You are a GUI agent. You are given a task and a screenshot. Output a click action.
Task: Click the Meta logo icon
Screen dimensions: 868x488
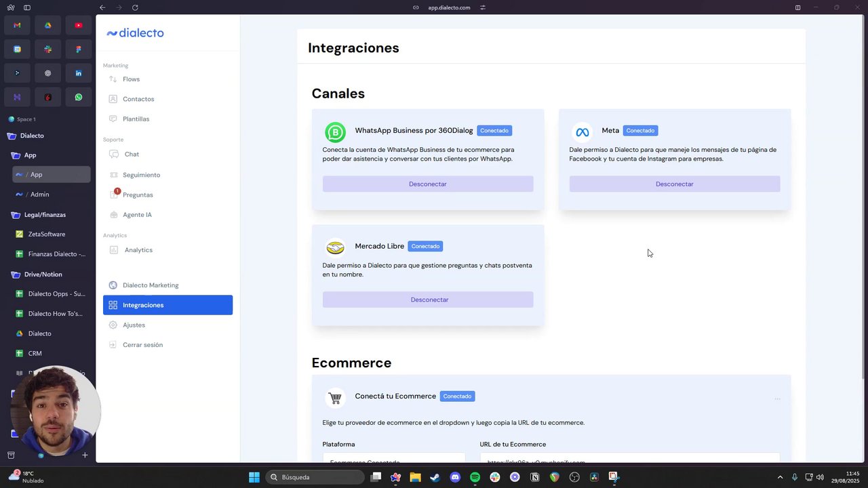(582, 131)
